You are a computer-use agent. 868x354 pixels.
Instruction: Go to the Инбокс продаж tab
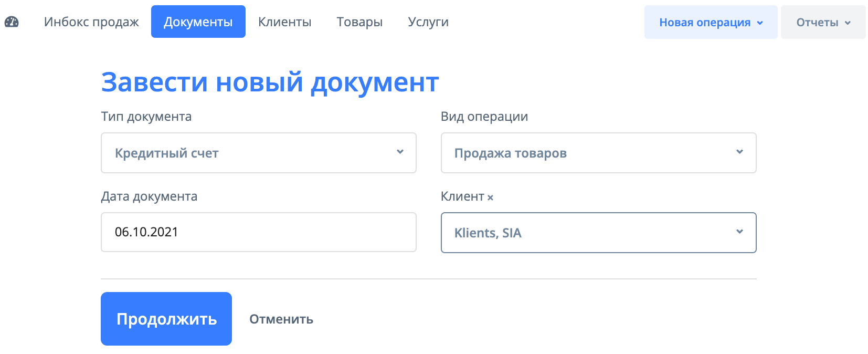[91, 22]
